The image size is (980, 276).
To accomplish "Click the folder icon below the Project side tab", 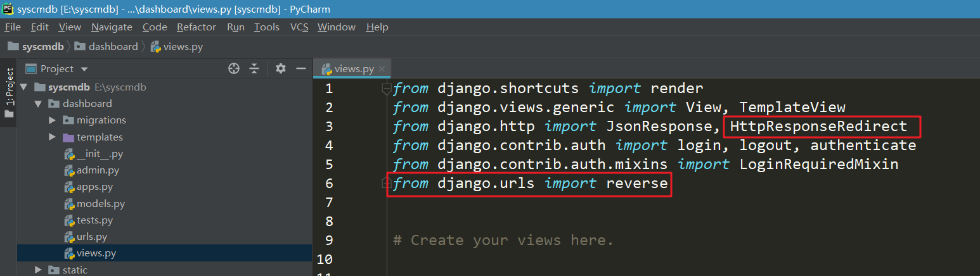I will (x=9, y=115).
